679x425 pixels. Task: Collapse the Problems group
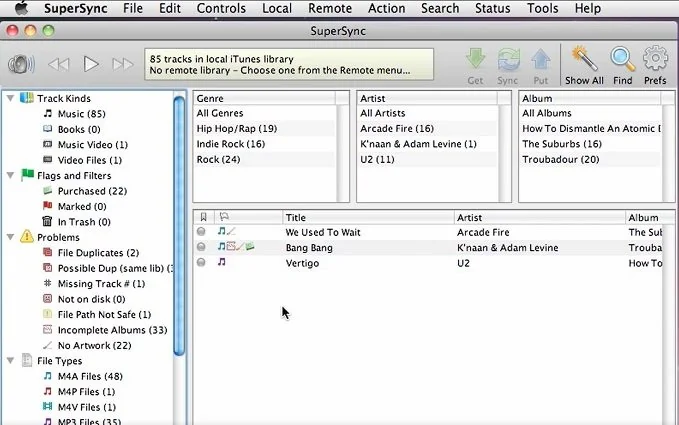10,237
